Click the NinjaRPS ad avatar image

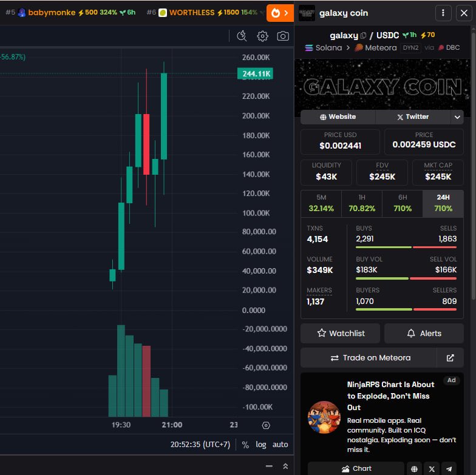click(x=324, y=417)
